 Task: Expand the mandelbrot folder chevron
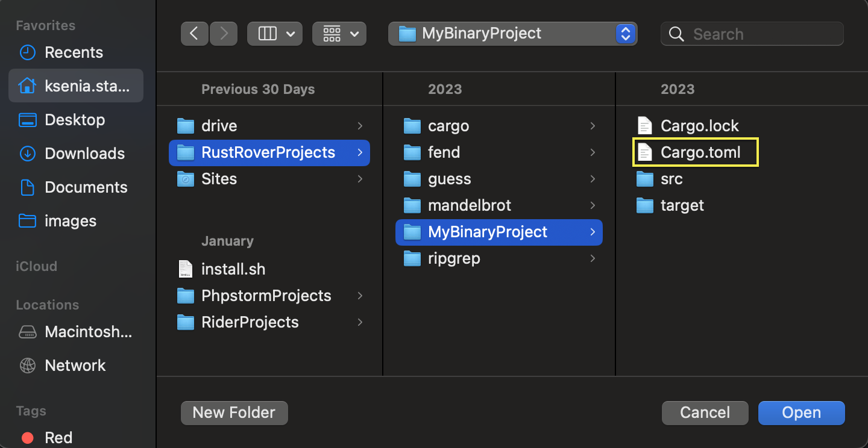[x=593, y=205]
